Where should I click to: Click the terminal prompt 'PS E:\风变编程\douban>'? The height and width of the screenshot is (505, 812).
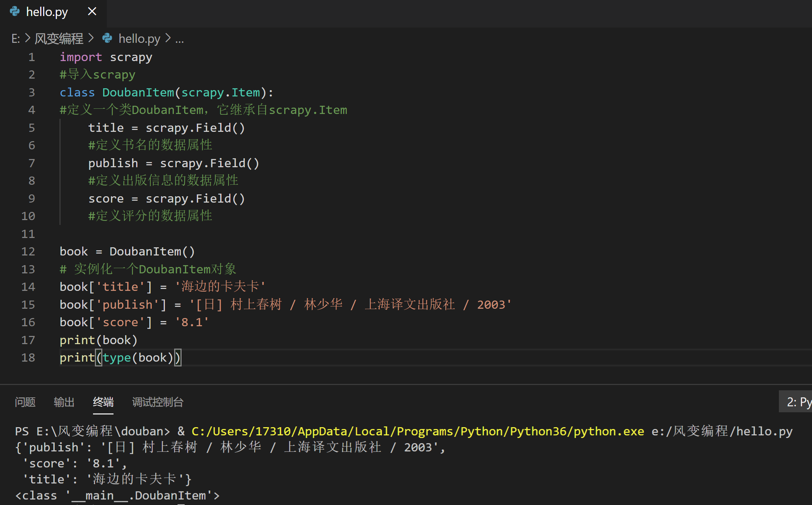(x=92, y=431)
